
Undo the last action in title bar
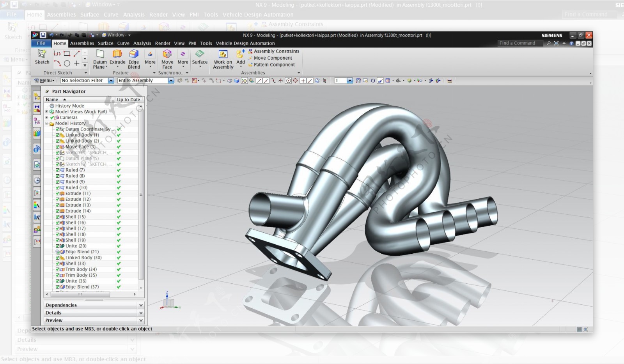(x=51, y=35)
